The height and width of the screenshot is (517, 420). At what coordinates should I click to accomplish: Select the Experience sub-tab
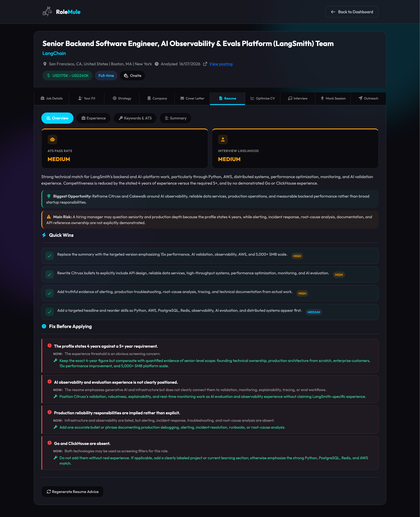pyautogui.click(x=93, y=118)
